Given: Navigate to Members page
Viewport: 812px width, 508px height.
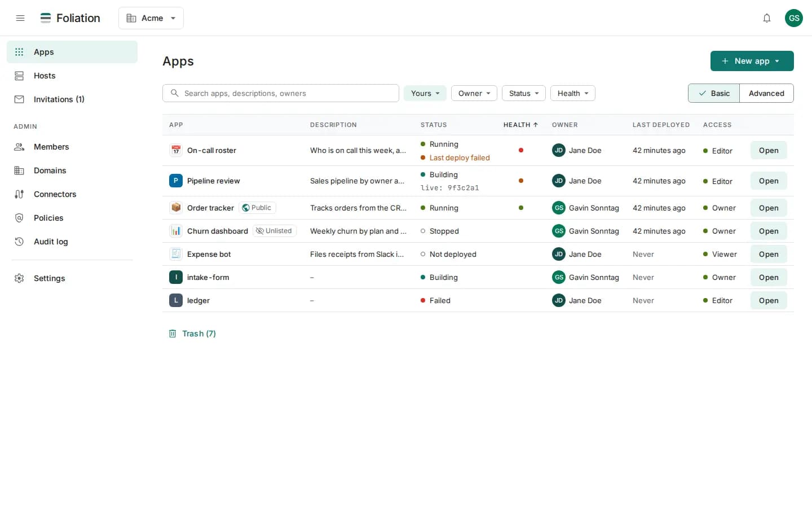Looking at the screenshot, I should tap(72, 147).
